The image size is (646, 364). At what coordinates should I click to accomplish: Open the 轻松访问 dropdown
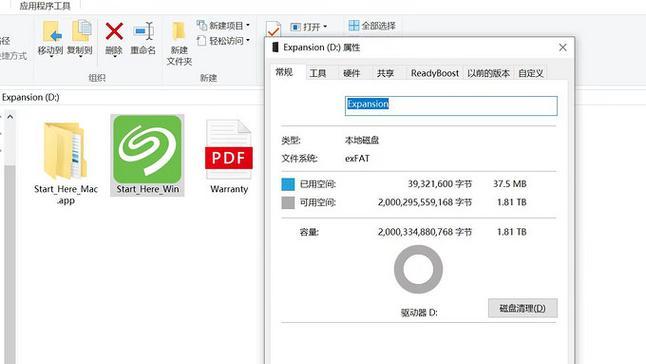pos(223,41)
